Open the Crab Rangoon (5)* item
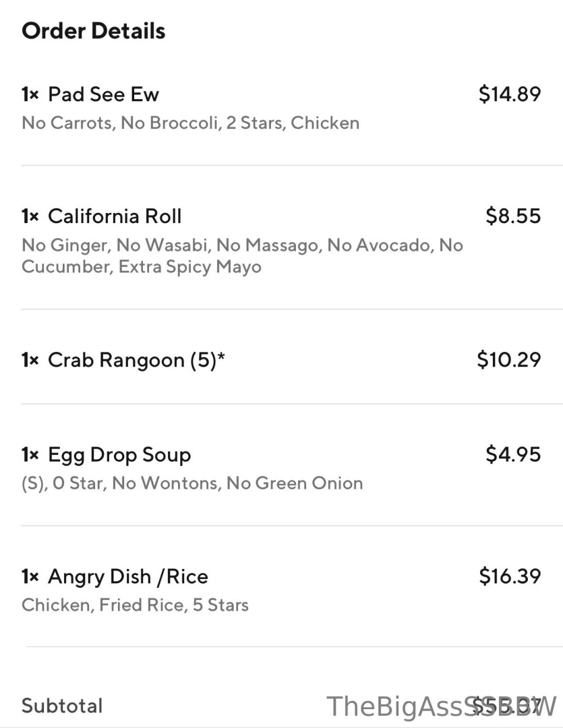 coord(136,360)
